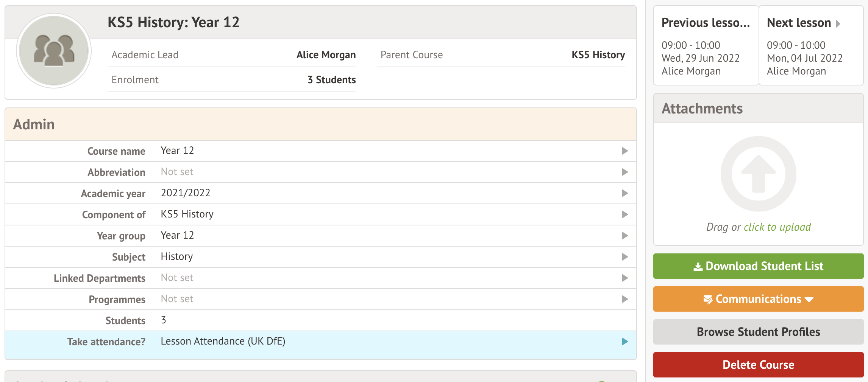This screenshot has width=868, height=382.
Task: Click the 'click to upload' link
Action: (x=777, y=227)
